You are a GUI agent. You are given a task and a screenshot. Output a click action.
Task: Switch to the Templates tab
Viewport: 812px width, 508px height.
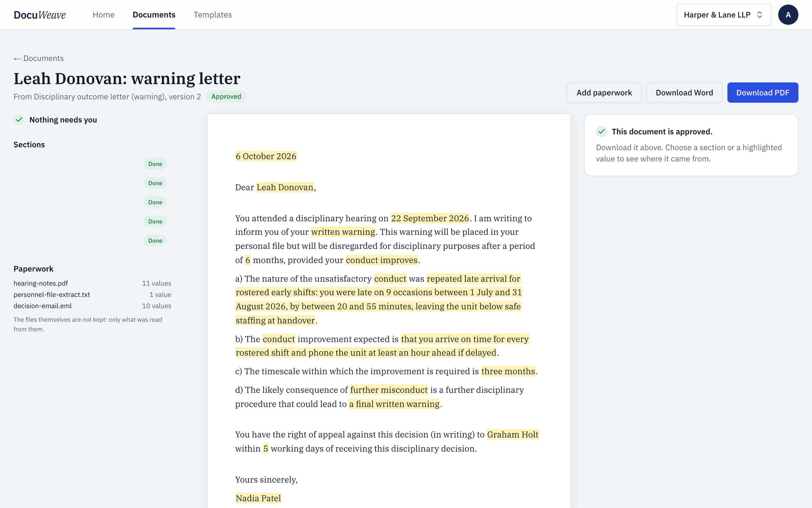(213, 15)
